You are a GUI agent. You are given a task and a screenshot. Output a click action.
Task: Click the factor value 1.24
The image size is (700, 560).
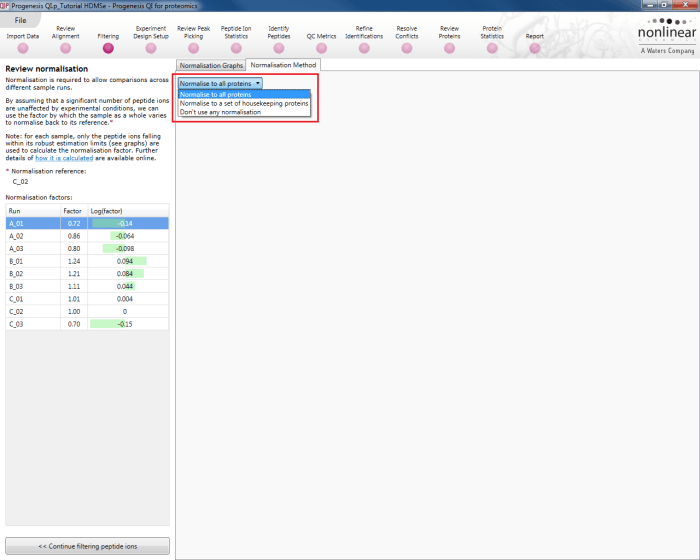click(74, 261)
